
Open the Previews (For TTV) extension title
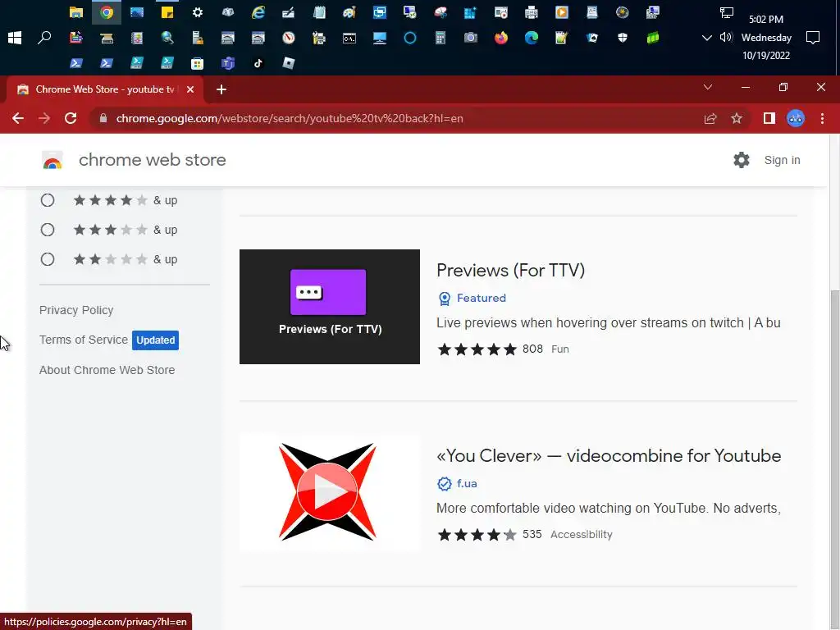[510, 271]
